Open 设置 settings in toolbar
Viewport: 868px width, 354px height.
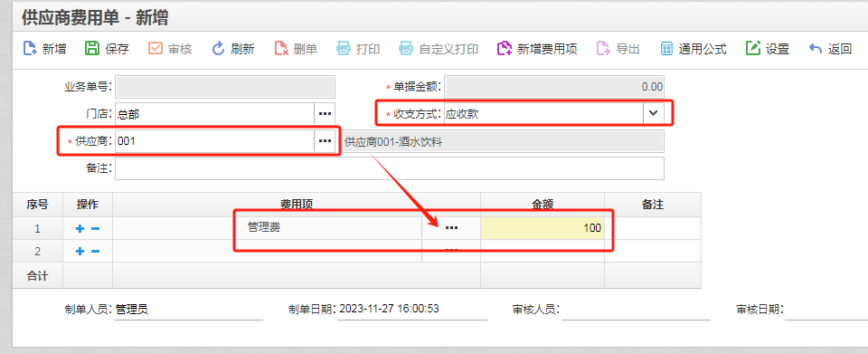[753, 49]
